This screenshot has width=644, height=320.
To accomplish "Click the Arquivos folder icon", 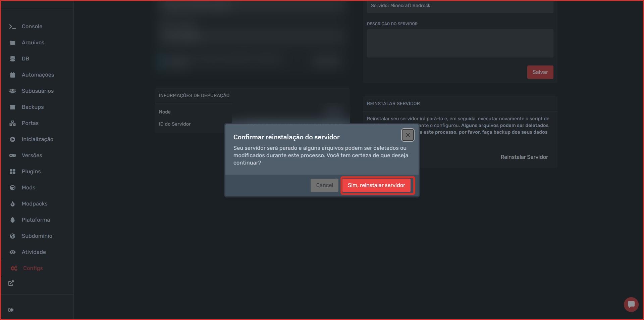I will tap(12, 43).
